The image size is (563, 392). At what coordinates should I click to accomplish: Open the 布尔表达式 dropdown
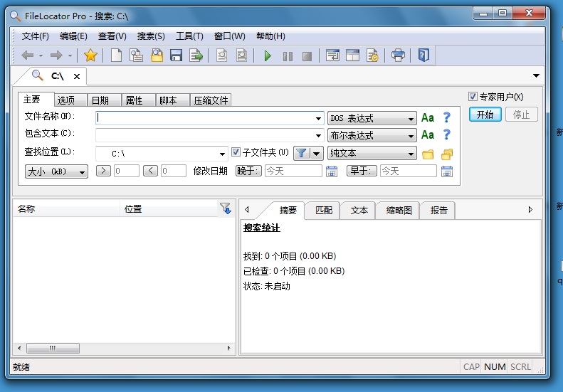(372, 135)
